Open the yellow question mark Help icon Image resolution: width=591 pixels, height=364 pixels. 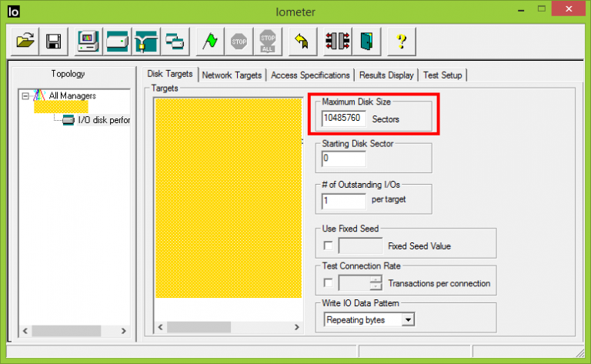401,42
